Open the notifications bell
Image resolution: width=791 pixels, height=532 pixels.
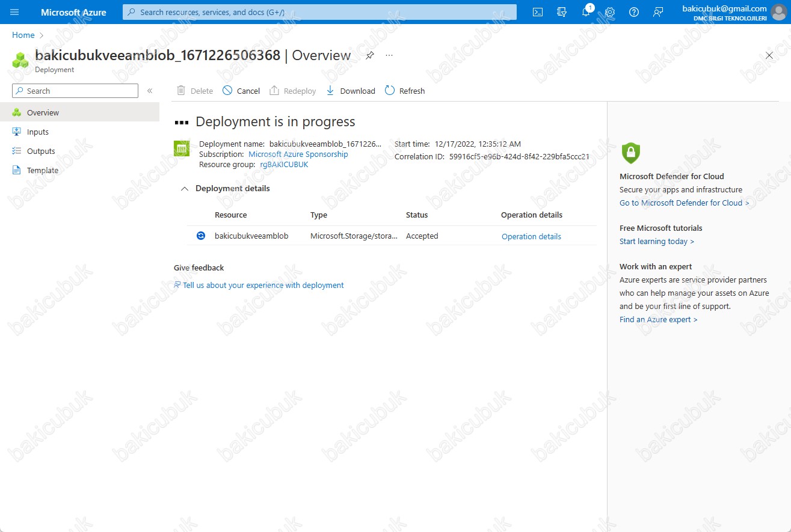(x=586, y=12)
